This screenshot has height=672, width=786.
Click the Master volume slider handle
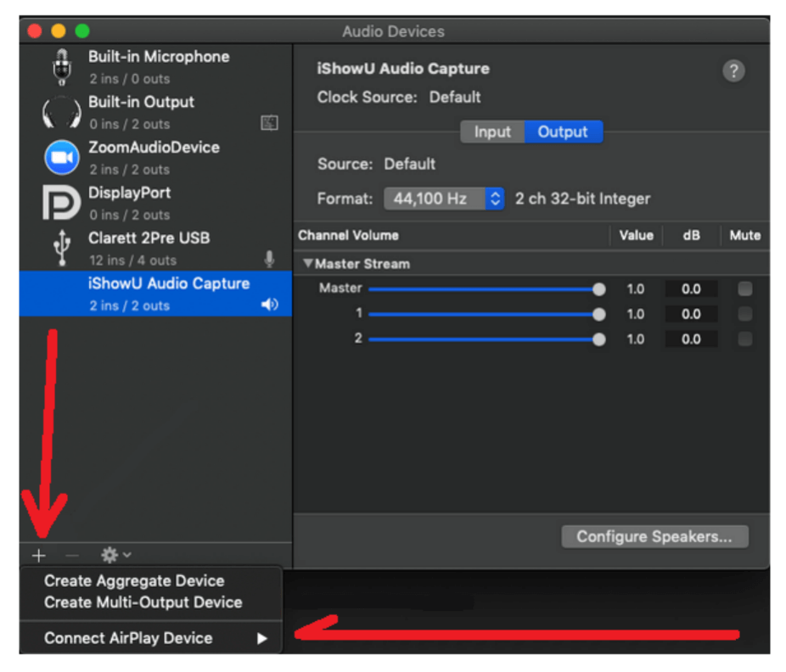point(598,289)
